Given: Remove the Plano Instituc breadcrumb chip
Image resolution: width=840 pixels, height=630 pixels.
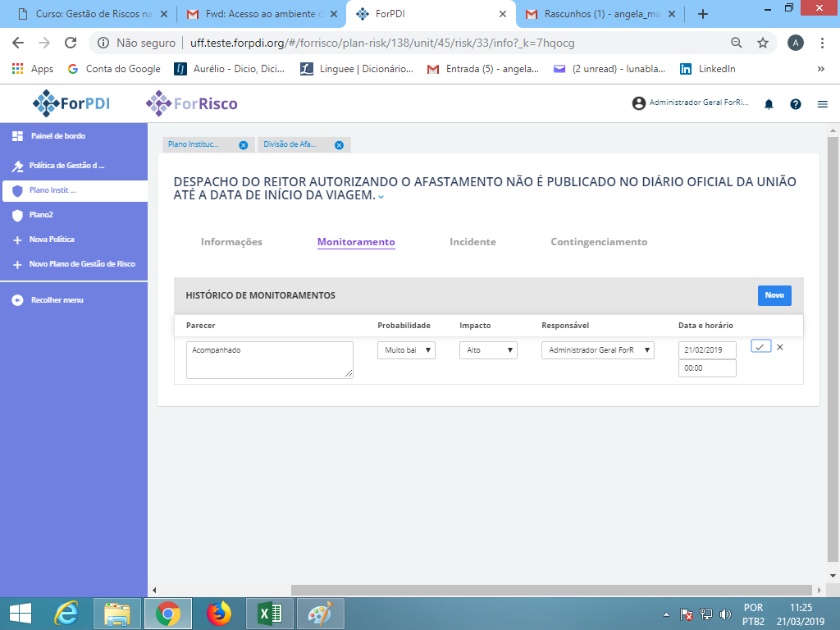Looking at the screenshot, I should [242, 144].
